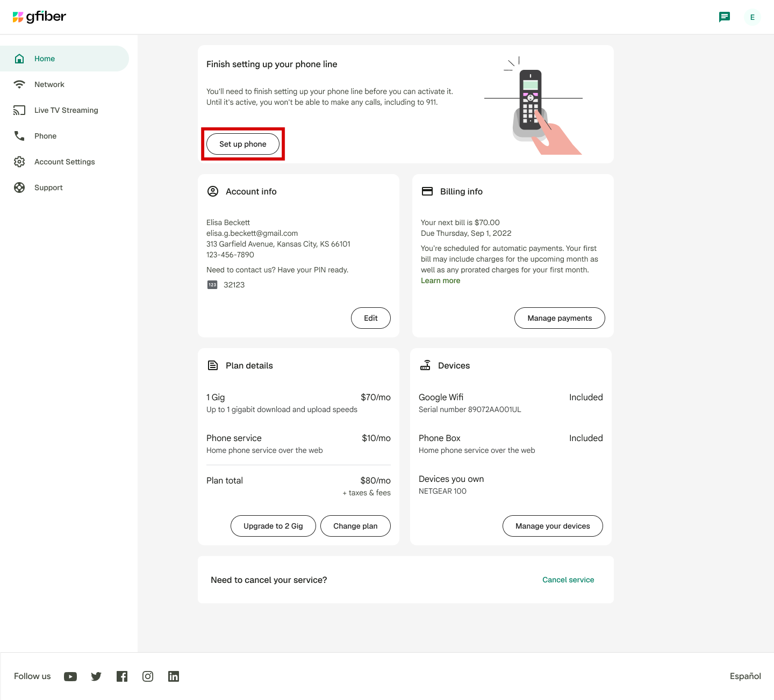This screenshot has width=774, height=700.
Task: Select the email elisa.g.beckett@gmail.com text
Action: [252, 233]
